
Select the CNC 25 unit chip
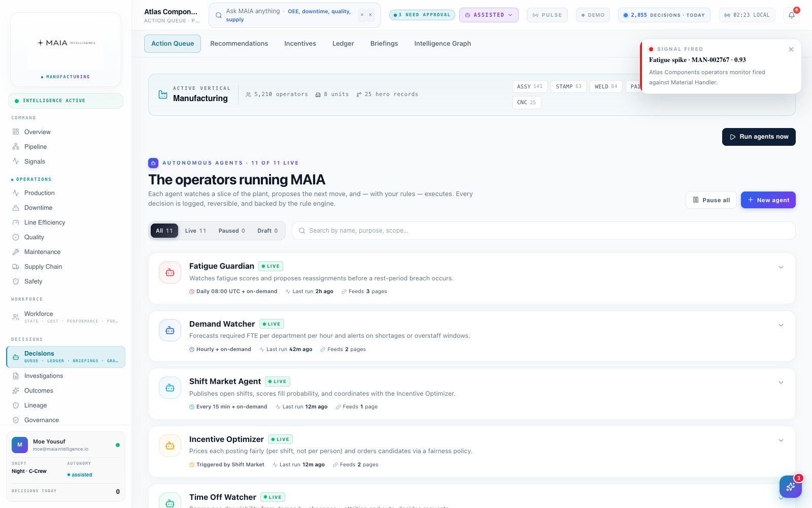tap(526, 103)
